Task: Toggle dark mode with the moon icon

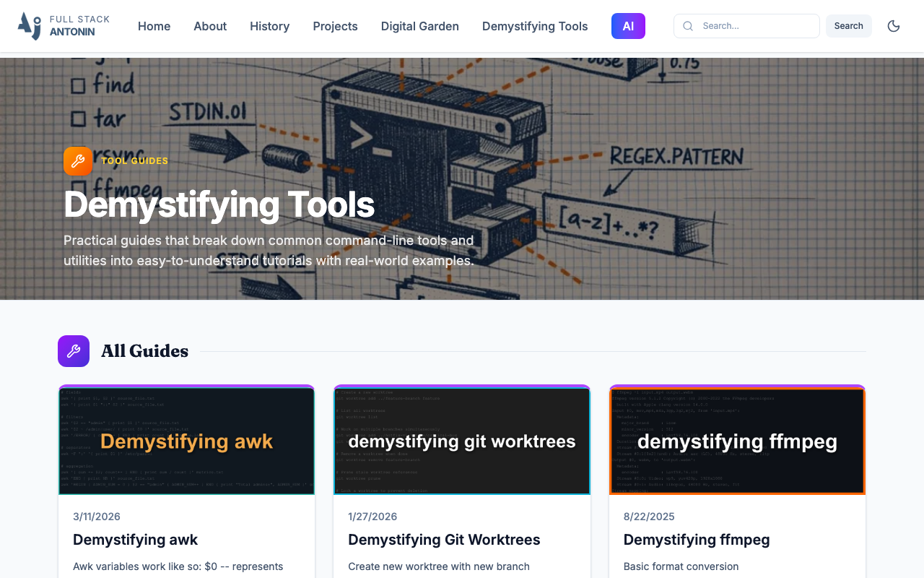Action: 893,25
